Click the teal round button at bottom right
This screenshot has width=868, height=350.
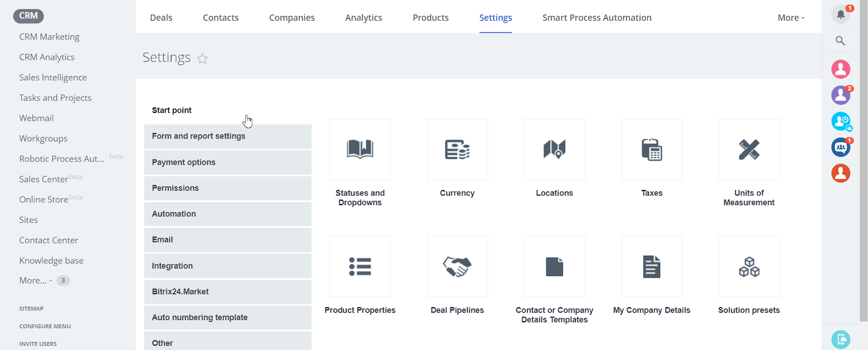coord(841,340)
